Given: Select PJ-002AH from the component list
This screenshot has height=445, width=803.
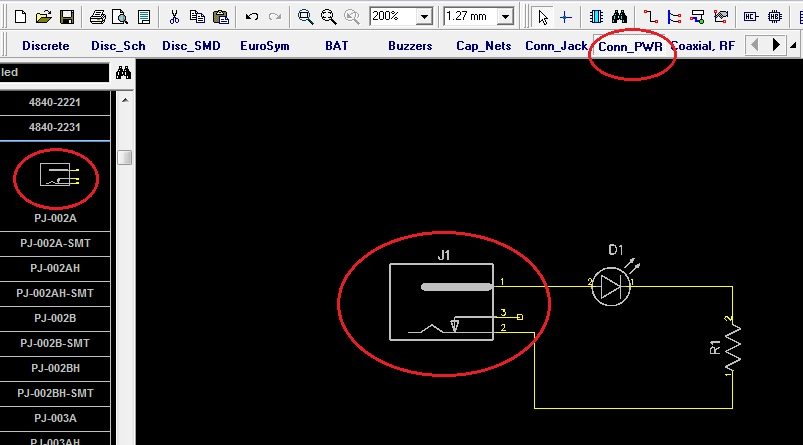Looking at the screenshot, I should 55,268.
